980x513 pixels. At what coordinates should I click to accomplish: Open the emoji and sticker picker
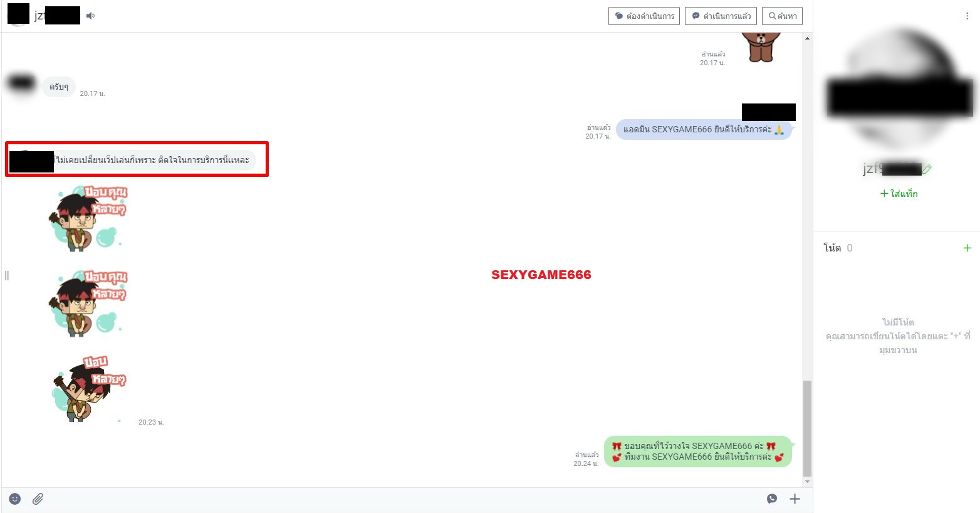click(15, 499)
